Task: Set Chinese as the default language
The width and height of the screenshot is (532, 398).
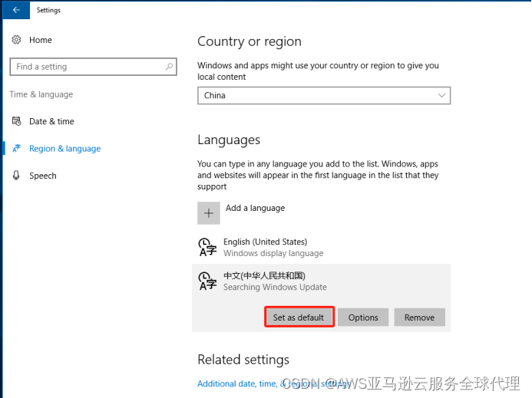Action: coord(299,317)
